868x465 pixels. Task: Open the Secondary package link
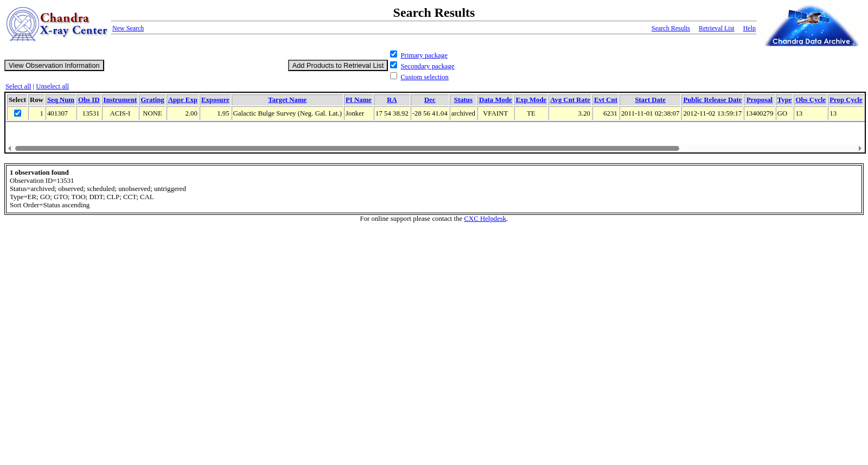pyautogui.click(x=427, y=66)
